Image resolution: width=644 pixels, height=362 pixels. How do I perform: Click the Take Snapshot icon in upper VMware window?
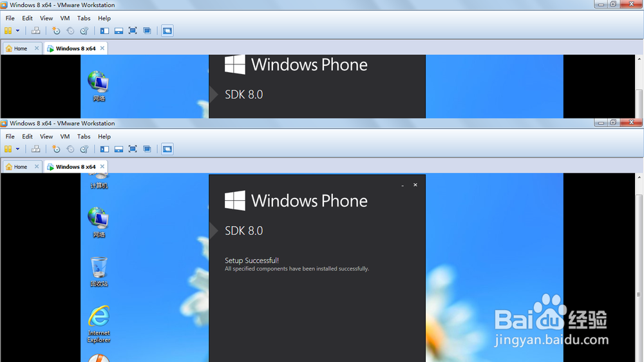tap(56, 31)
